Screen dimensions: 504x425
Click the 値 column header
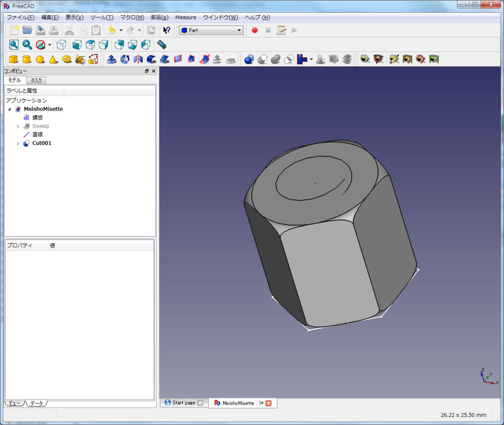(x=101, y=245)
